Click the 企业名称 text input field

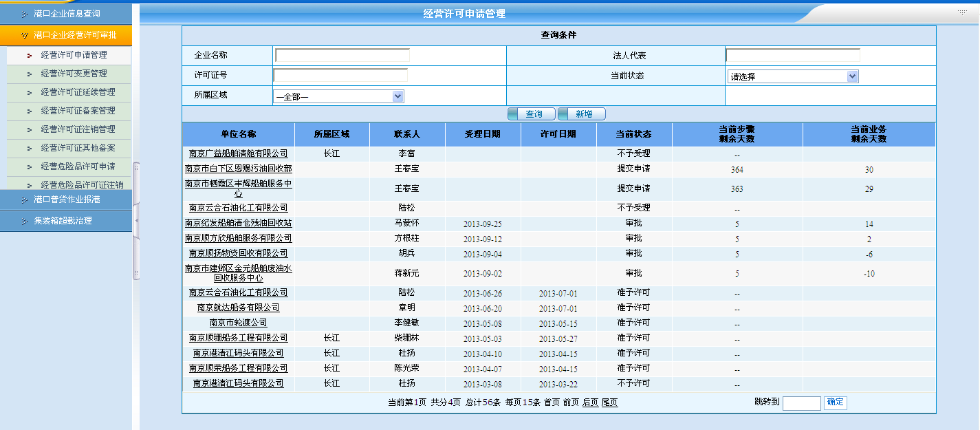point(342,56)
